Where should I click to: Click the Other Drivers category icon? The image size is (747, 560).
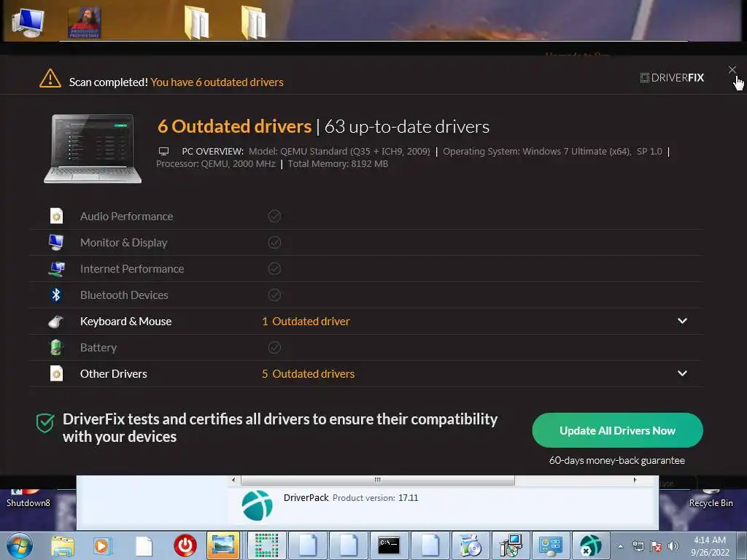(x=56, y=373)
